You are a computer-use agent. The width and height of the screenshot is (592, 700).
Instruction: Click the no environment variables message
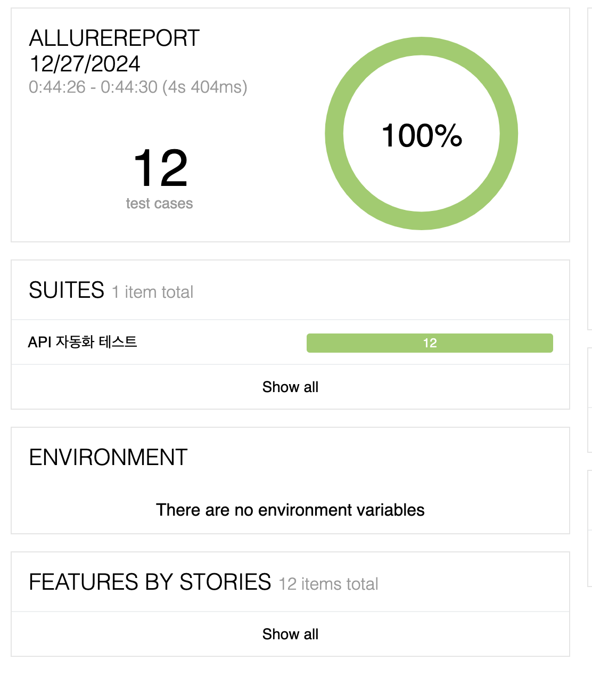click(290, 510)
